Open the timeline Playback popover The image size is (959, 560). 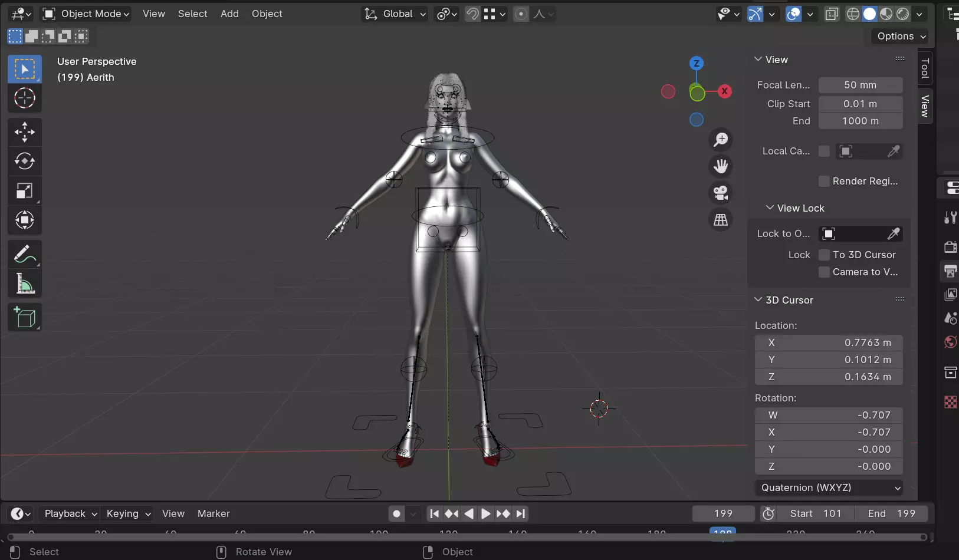click(x=70, y=514)
